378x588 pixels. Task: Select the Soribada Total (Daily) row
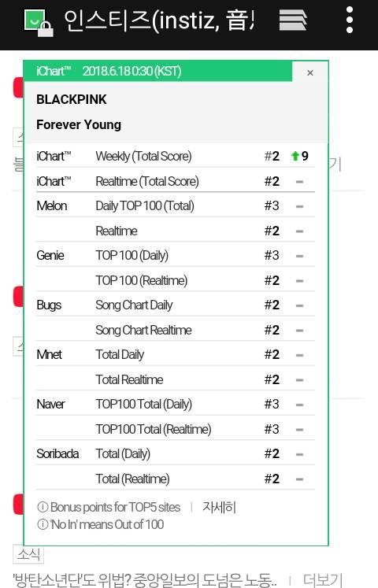(x=176, y=453)
